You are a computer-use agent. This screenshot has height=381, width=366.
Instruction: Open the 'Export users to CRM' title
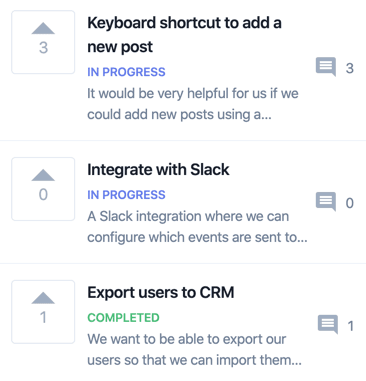click(161, 293)
